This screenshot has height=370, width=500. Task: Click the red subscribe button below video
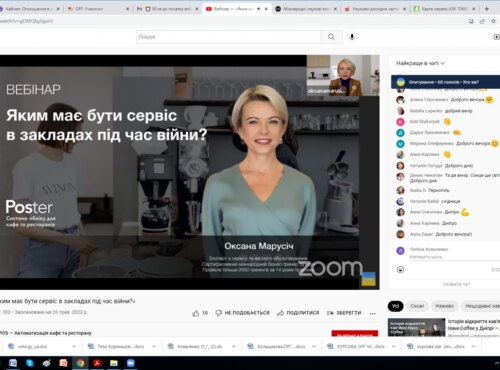pos(355,334)
